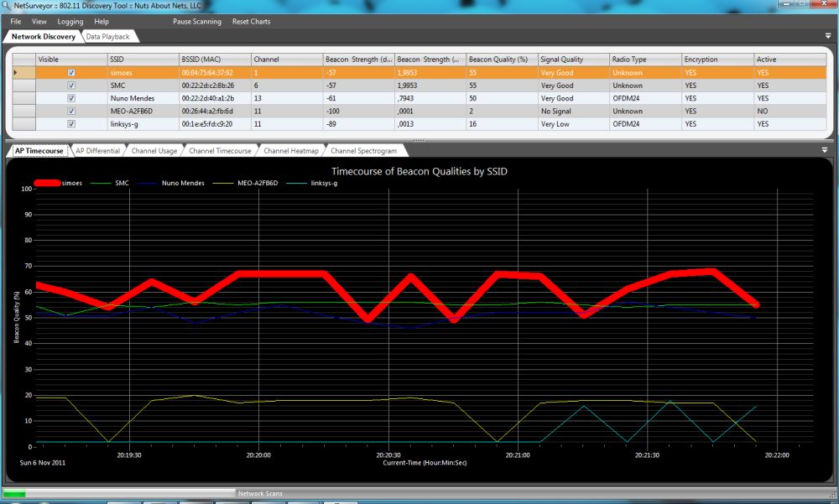The height and width of the screenshot is (504, 839).
Task: Open the Help menu
Action: (102, 22)
